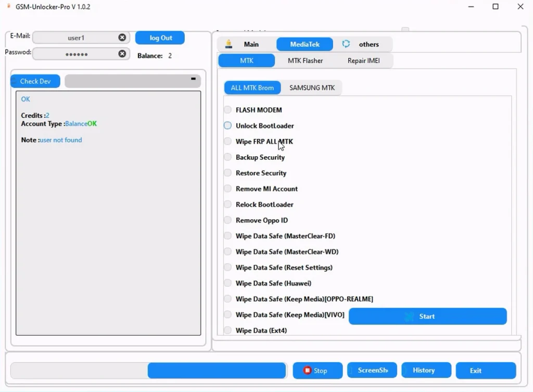533x392 pixels.
Task: Select the Wipe FRP ALL MTK option
Action: 227,142
